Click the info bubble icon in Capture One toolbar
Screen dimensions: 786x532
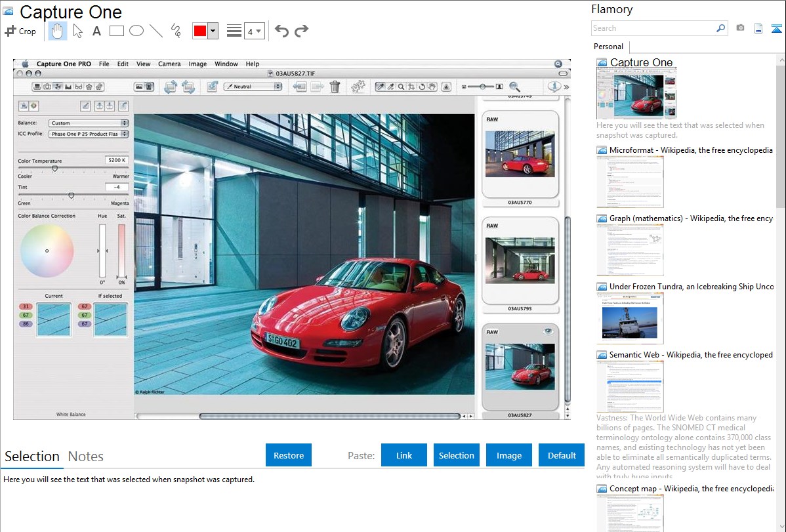point(554,86)
